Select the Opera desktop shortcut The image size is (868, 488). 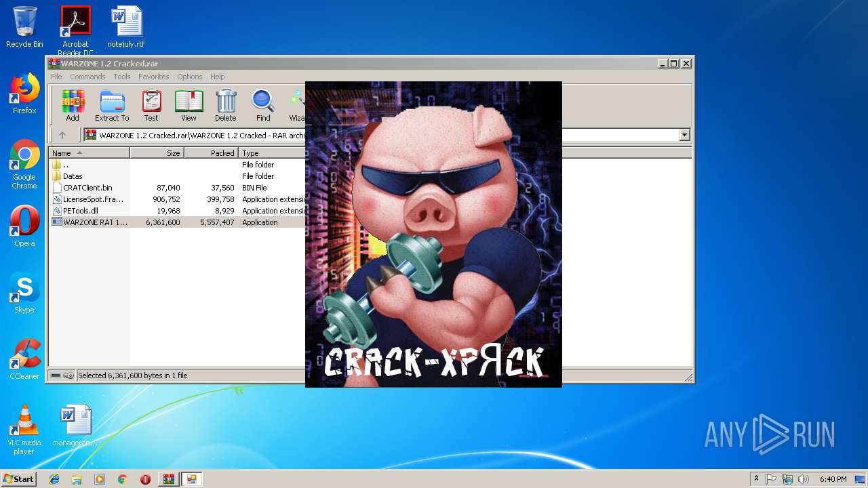(24, 226)
